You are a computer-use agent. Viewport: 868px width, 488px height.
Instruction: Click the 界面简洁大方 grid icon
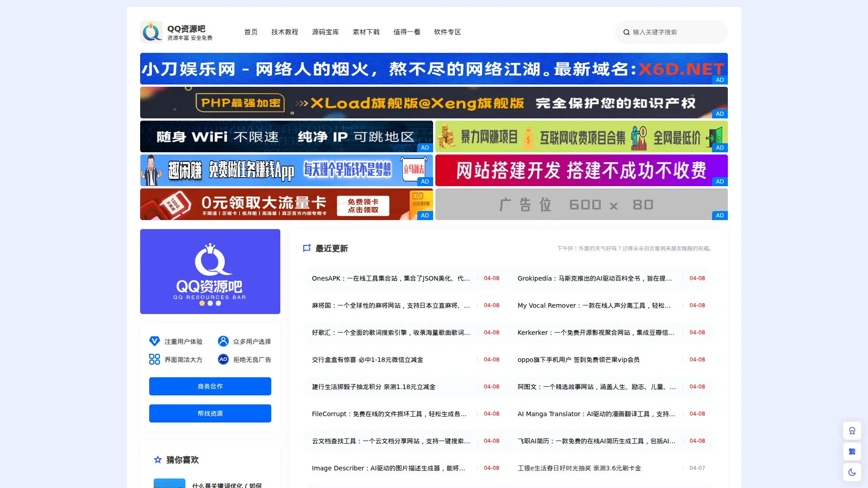click(x=155, y=359)
